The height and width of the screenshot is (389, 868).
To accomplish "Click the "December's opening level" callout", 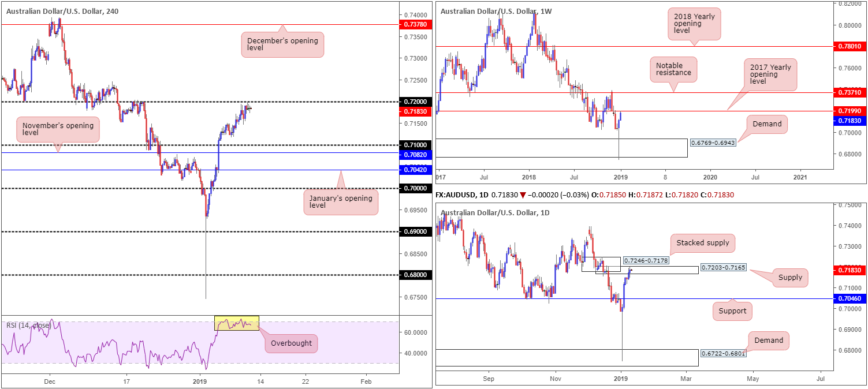I will [x=282, y=44].
